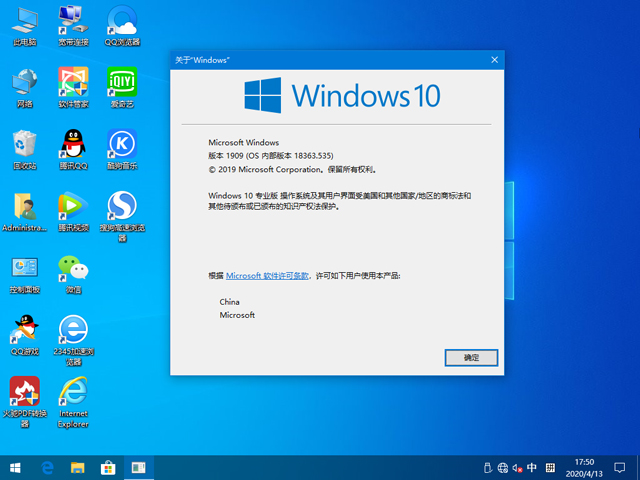Click the muted volume tray icon
640x480 pixels.
pos(518,468)
